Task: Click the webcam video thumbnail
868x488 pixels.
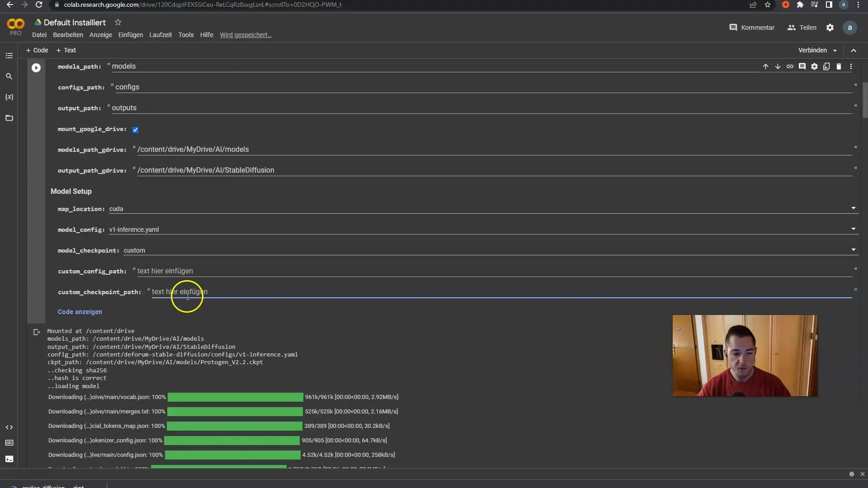Action: [x=745, y=356]
